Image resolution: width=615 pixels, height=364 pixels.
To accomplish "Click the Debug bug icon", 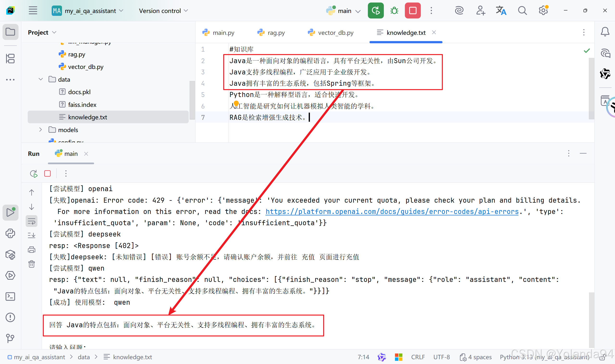I will tap(394, 11).
